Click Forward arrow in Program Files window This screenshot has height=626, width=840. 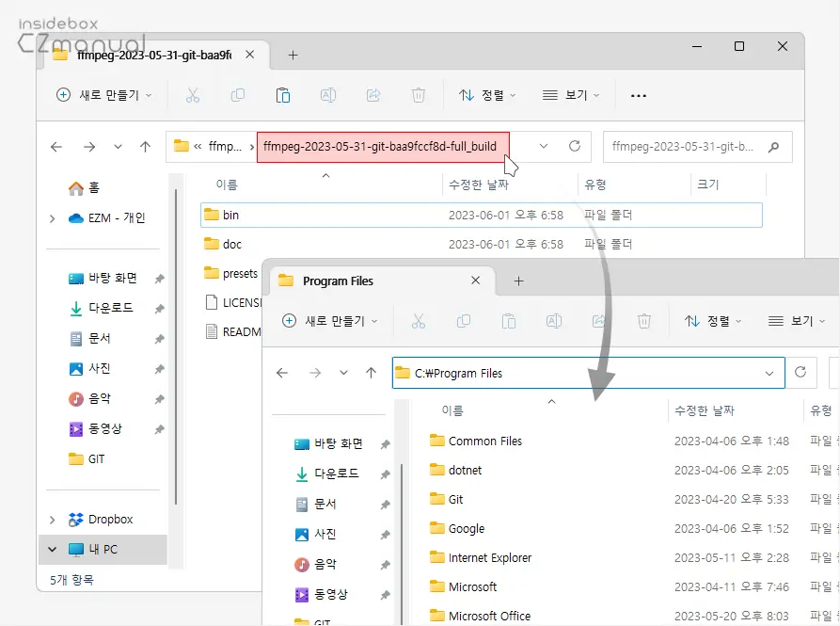click(x=315, y=373)
